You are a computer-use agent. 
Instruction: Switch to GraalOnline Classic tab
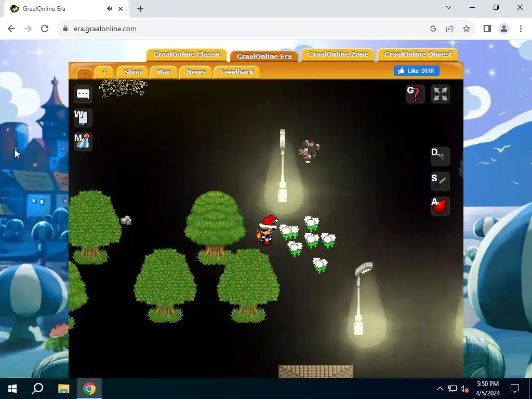click(187, 55)
